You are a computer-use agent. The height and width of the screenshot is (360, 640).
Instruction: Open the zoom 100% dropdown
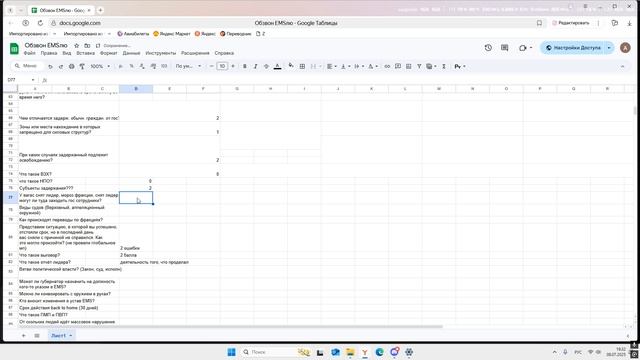pyautogui.click(x=100, y=66)
